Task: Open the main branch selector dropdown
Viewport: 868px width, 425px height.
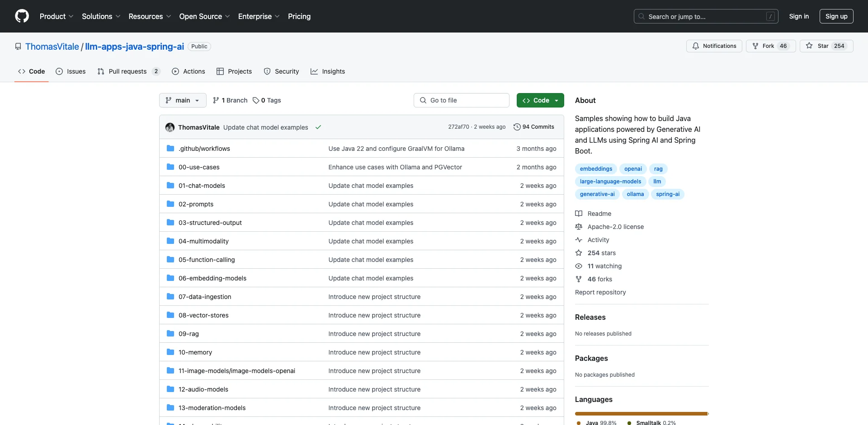Action: 183,100
